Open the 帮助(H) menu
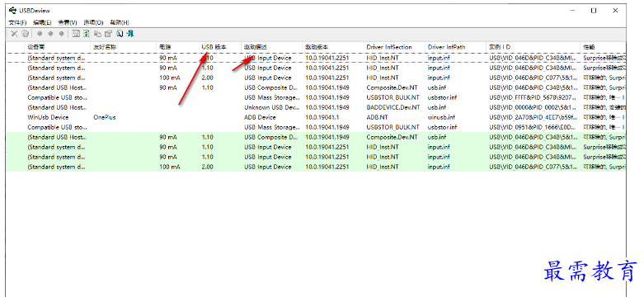Screen dimensions: 644x297 coord(120,22)
